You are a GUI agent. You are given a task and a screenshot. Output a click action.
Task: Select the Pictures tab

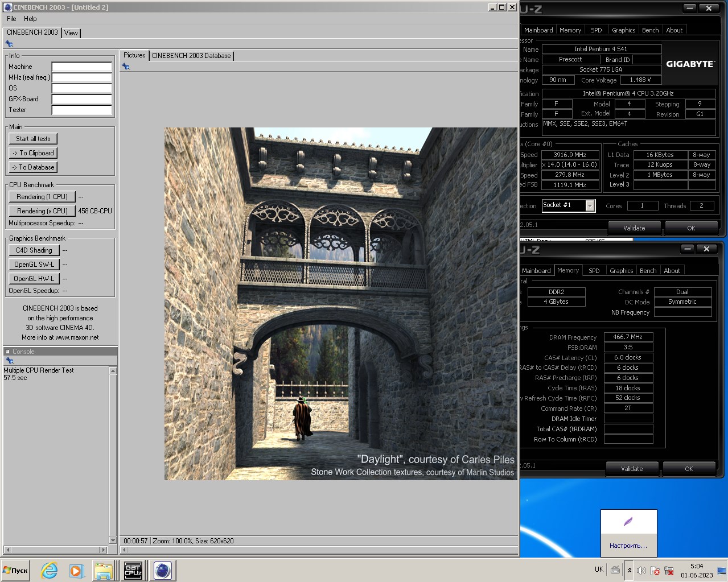pyautogui.click(x=134, y=55)
